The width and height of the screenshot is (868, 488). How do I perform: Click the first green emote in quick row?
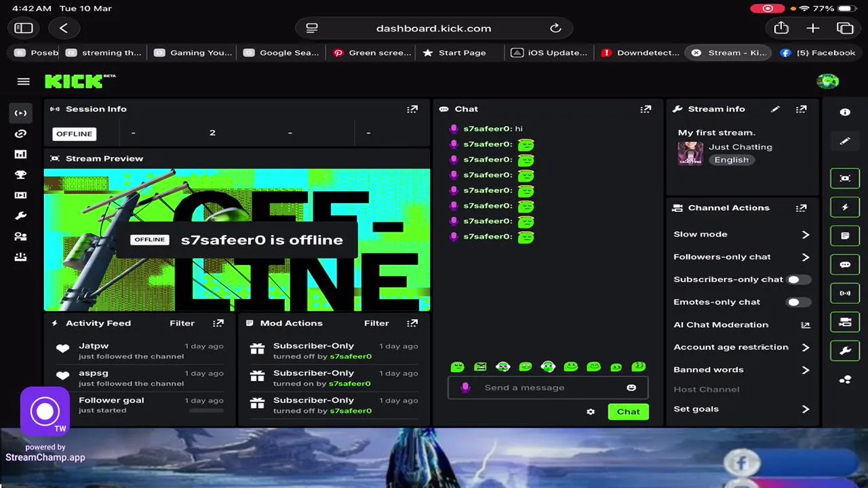(x=458, y=367)
